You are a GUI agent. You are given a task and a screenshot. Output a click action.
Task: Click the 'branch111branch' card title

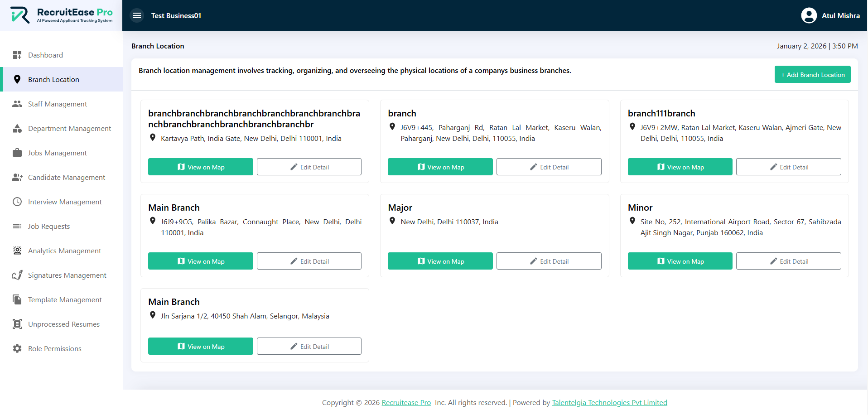[661, 113]
